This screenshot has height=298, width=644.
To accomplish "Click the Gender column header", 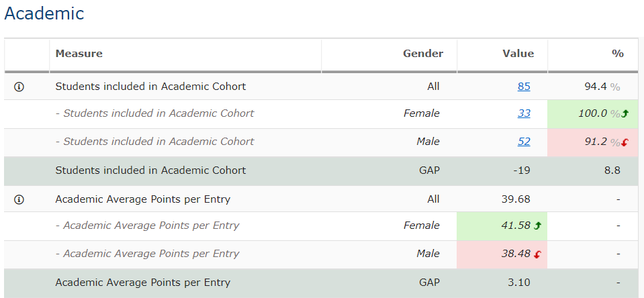I will click(x=422, y=54).
